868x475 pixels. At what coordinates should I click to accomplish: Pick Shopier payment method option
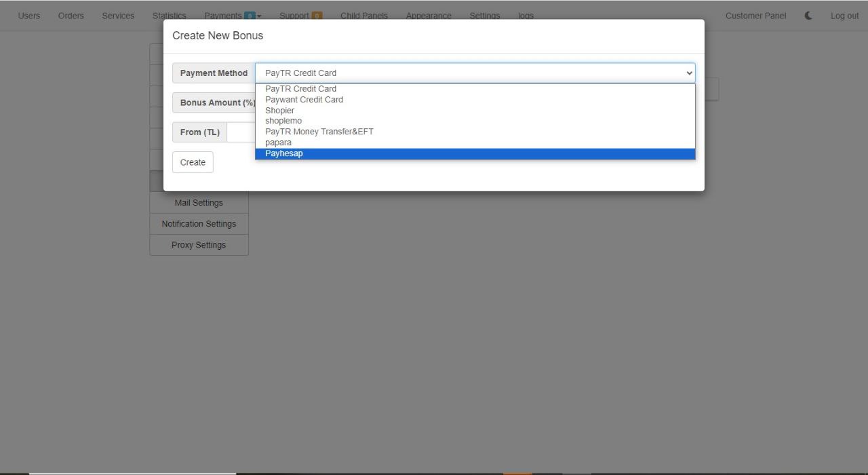pos(279,111)
